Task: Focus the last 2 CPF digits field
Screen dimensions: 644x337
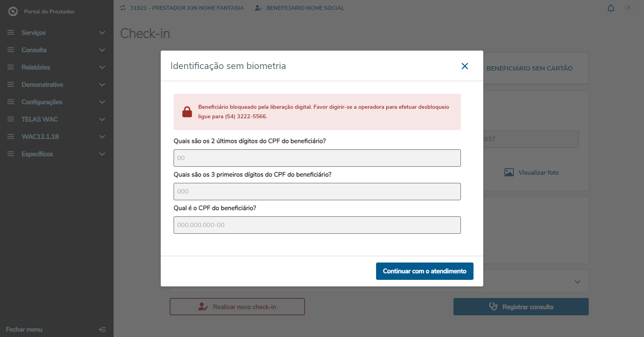Action: click(x=317, y=158)
